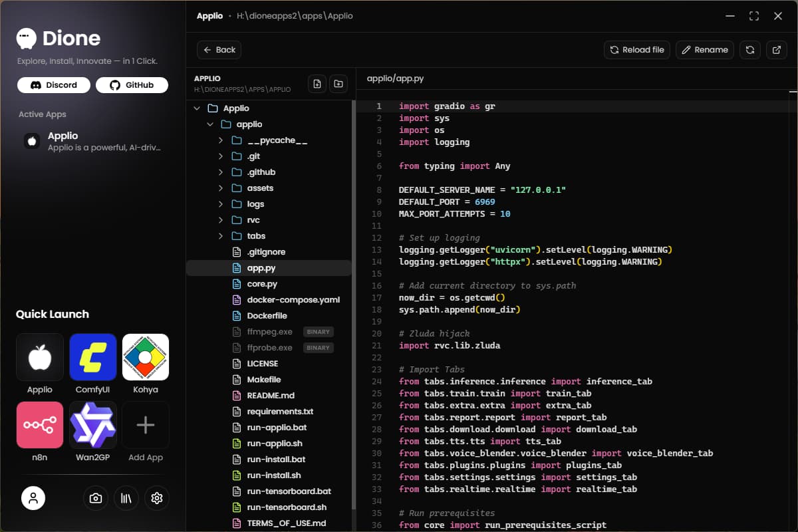Click the 127.0.0.1 string in code

538,190
